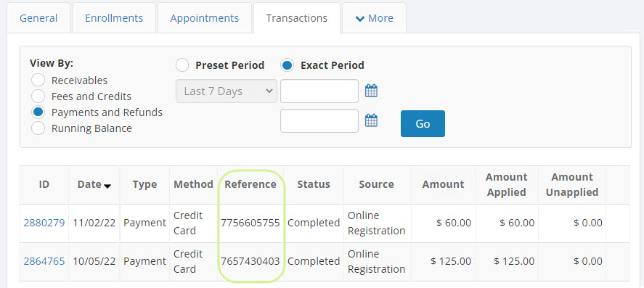This screenshot has width=644, height=288.
Task: Open the end date calendar picker icon
Action: [371, 120]
